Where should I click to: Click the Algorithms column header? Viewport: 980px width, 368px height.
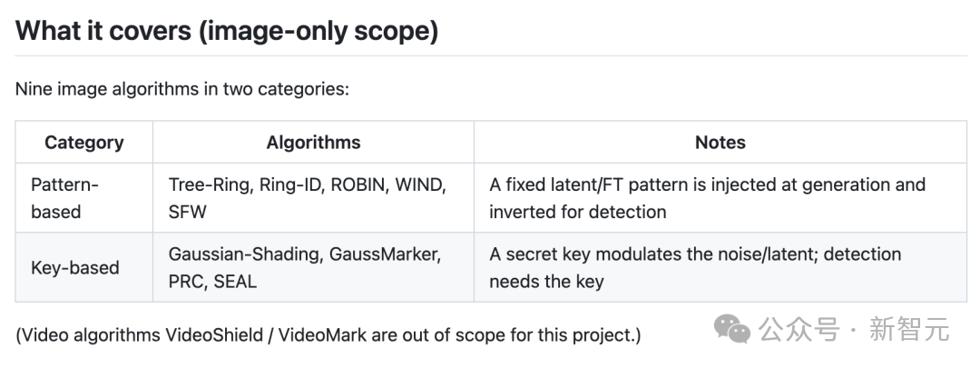click(x=313, y=142)
